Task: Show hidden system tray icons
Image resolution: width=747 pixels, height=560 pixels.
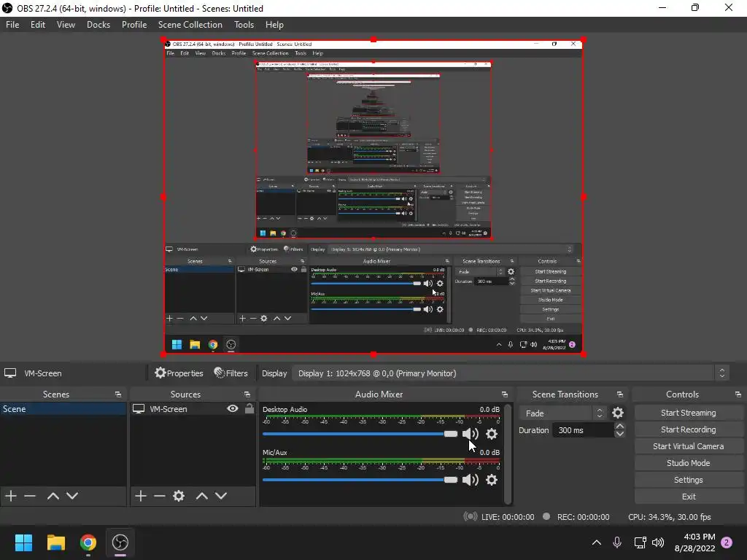Action: (x=597, y=542)
